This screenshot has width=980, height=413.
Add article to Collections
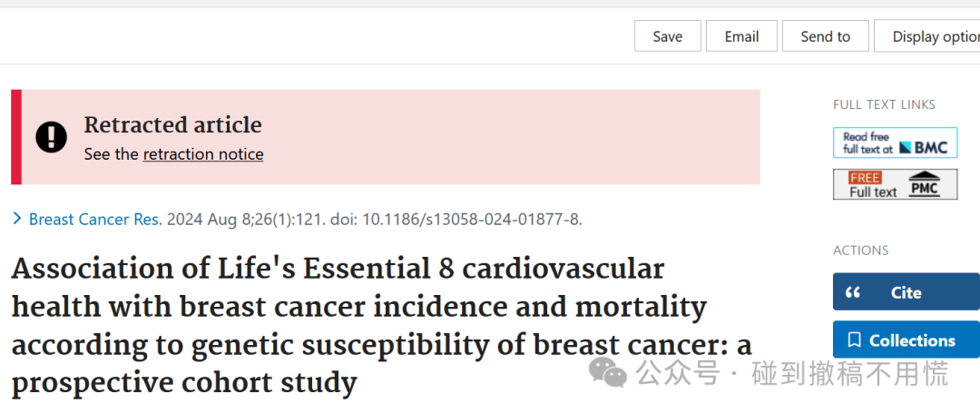pyautogui.click(x=906, y=339)
